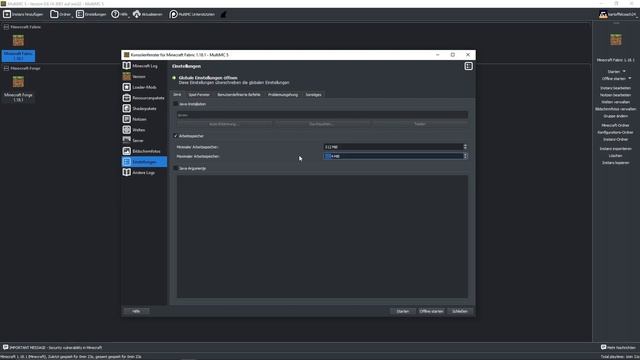Click Globale Einstellungen öffnen link
Screen dimensions: 640x360
[x=208, y=78]
